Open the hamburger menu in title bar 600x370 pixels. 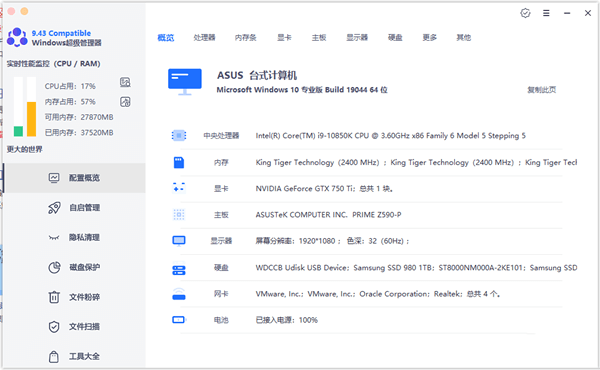(546, 13)
